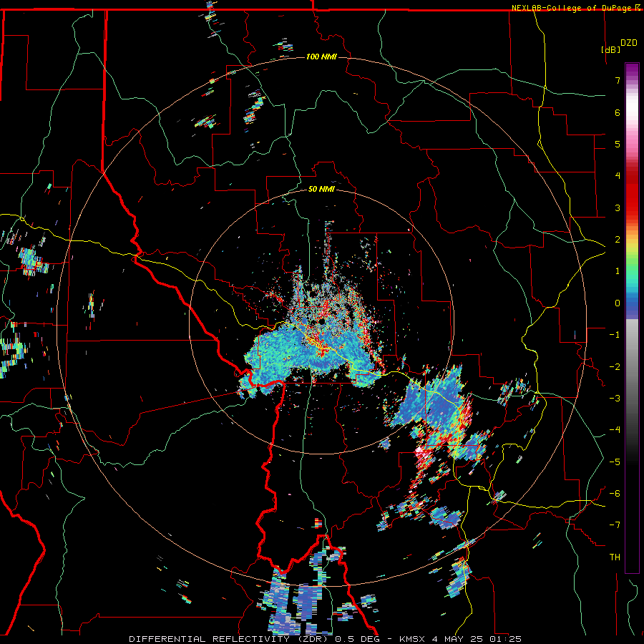Click the -6 value on the color scale
This screenshot has height=644, width=644.
point(615,494)
